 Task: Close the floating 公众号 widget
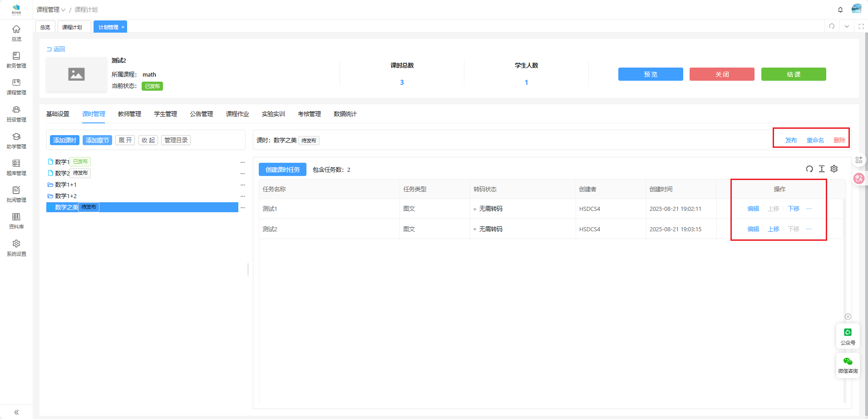(848, 317)
